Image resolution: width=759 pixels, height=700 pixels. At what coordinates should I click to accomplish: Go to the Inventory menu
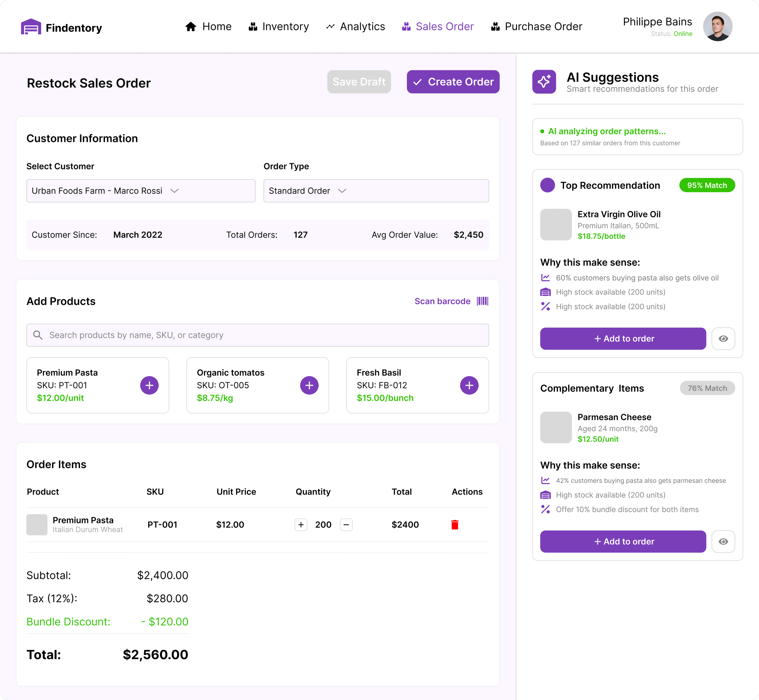coord(279,26)
